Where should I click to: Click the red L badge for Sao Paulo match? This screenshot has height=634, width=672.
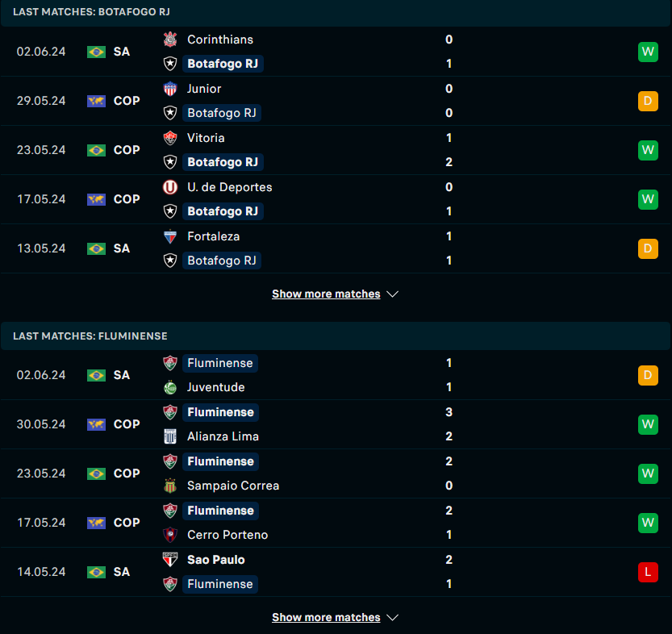pyautogui.click(x=648, y=573)
